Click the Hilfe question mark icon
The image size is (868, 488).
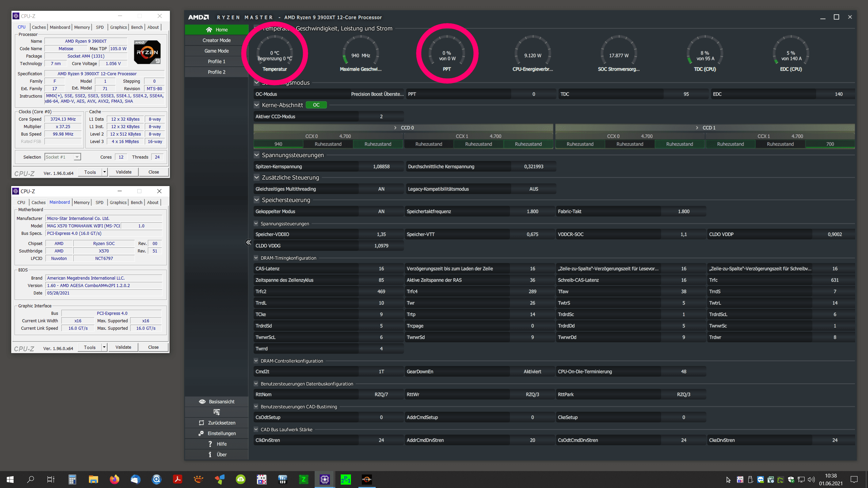pos(210,444)
